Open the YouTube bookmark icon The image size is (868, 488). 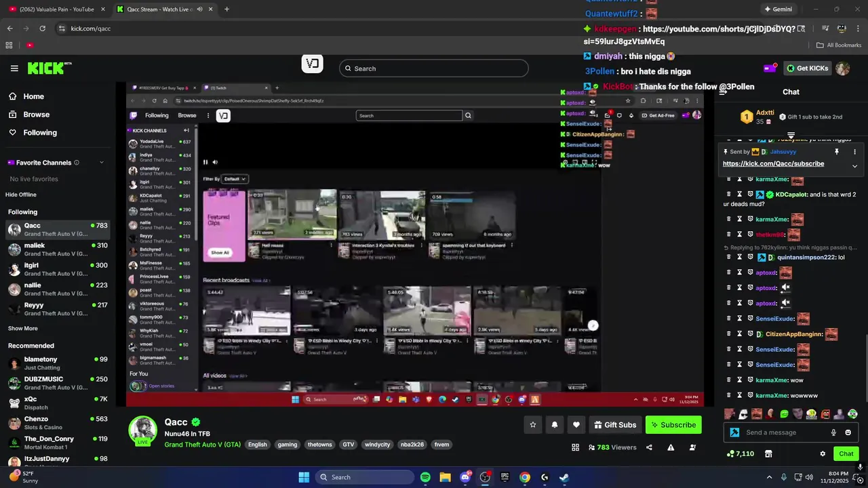[x=30, y=45]
